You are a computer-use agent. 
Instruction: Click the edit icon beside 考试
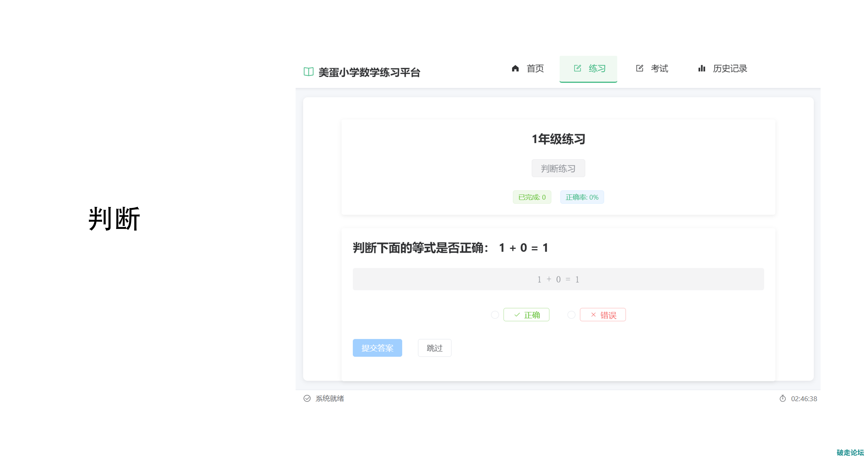(639, 68)
